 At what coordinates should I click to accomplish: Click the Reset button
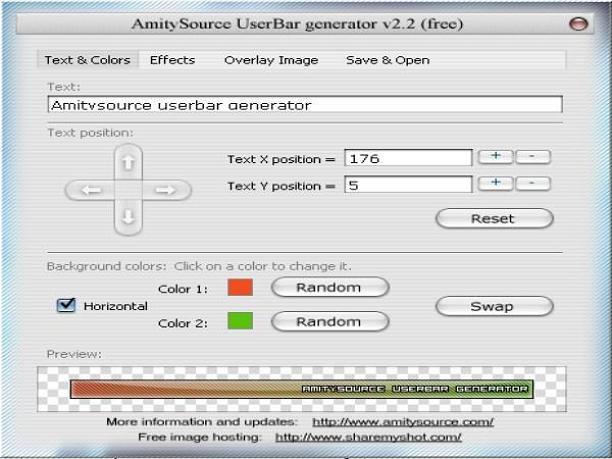coord(494,219)
